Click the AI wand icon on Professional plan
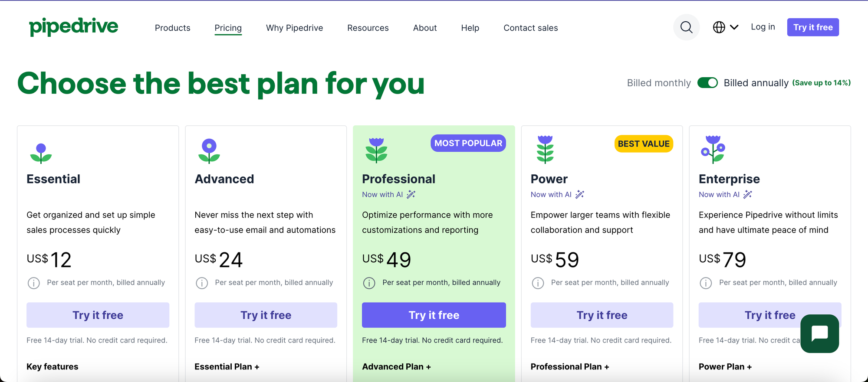 pos(411,194)
